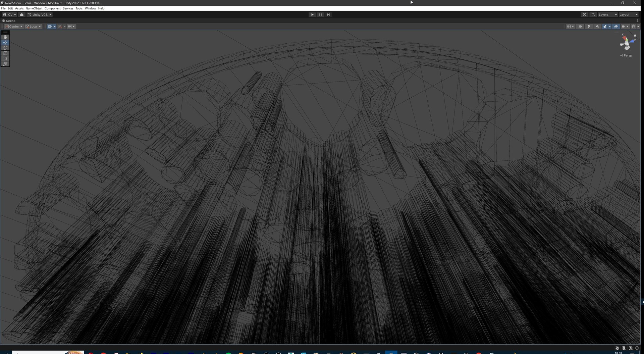Expand the draw mode (shading) dropdown

[570, 27]
